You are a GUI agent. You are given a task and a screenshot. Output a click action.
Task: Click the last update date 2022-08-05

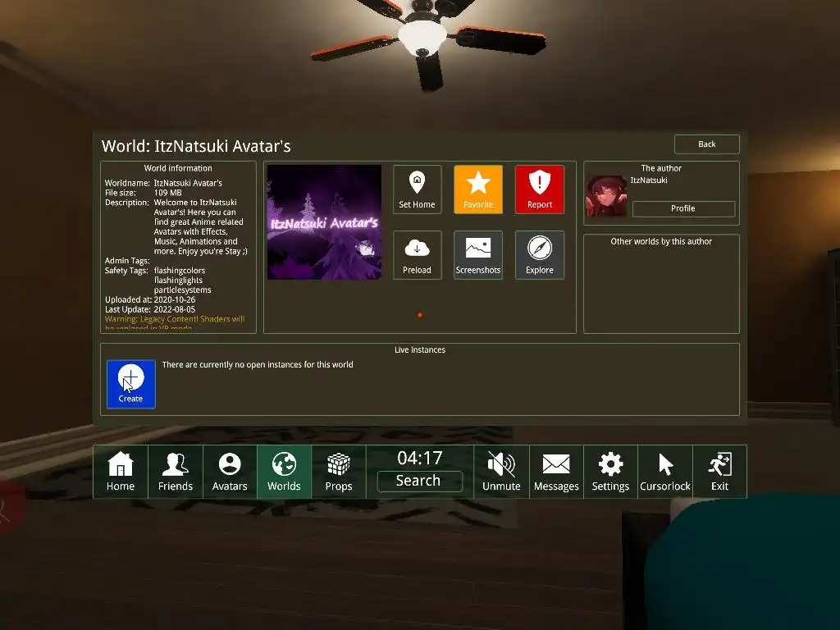[x=175, y=309]
